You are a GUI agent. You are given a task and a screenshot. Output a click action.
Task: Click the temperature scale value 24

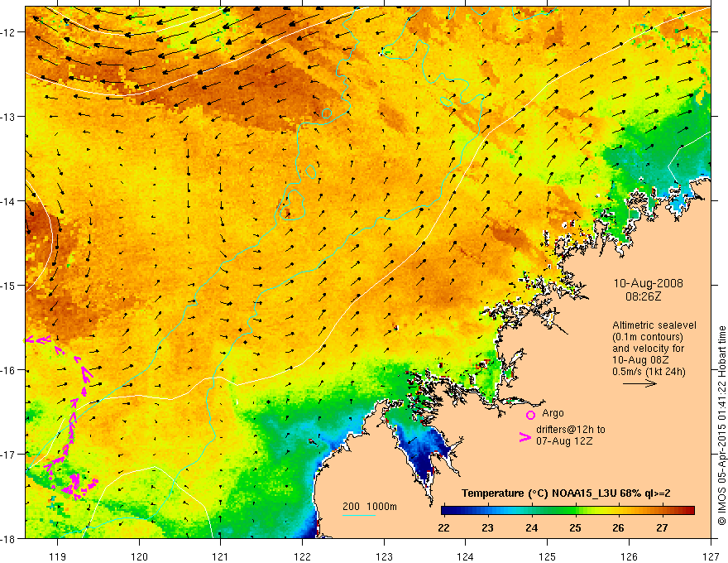(x=532, y=527)
